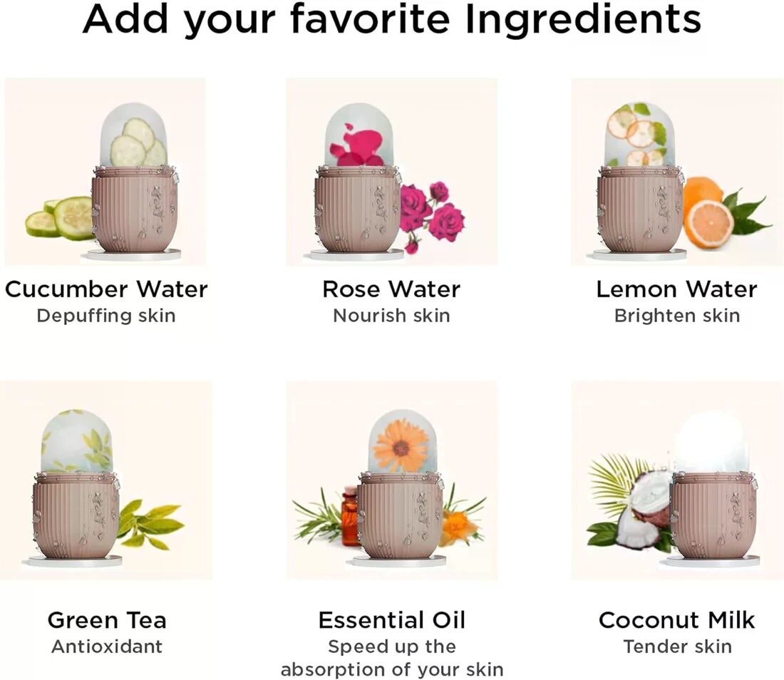Click the 'Depuffing skin' caption
784x680 pixels.
click(106, 316)
